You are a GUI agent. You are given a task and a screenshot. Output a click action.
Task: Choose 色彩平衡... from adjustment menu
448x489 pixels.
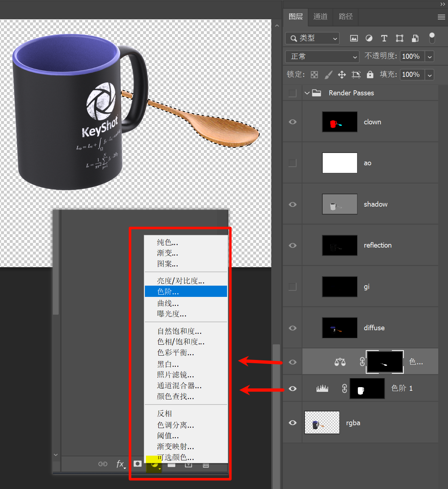click(x=186, y=352)
